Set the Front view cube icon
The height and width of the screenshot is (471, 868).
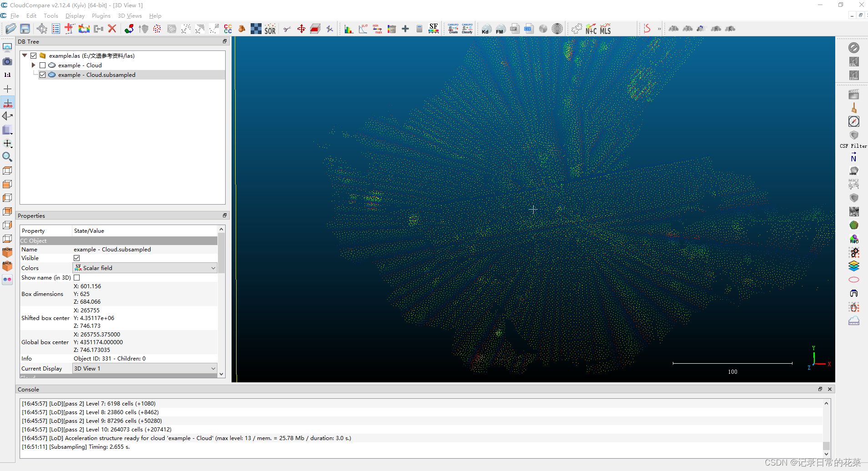7,252
